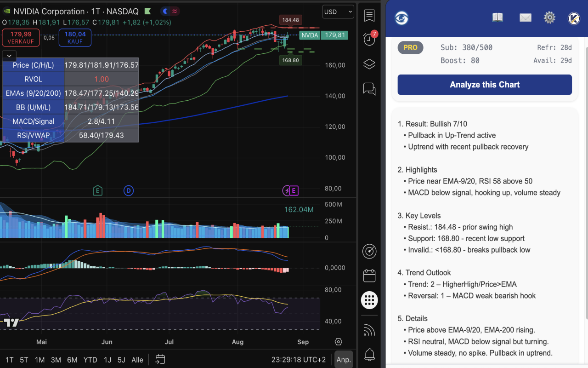The width and height of the screenshot is (588, 368).
Task: Select the 3M time range
Action: pos(56,360)
